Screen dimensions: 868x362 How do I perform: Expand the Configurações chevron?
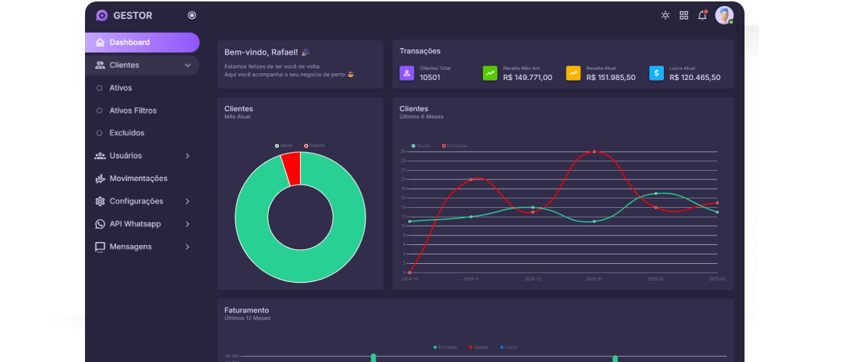pos(187,201)
